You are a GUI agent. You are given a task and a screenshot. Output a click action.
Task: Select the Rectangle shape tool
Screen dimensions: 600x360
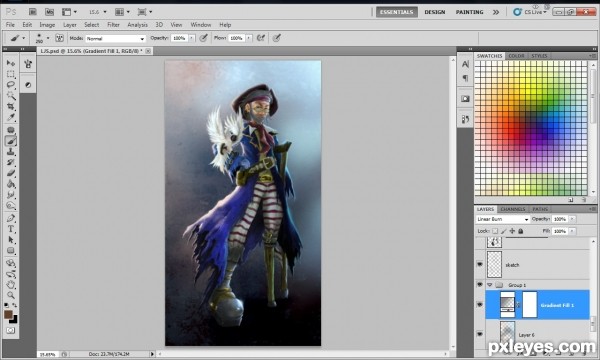(x=11, y=251)
